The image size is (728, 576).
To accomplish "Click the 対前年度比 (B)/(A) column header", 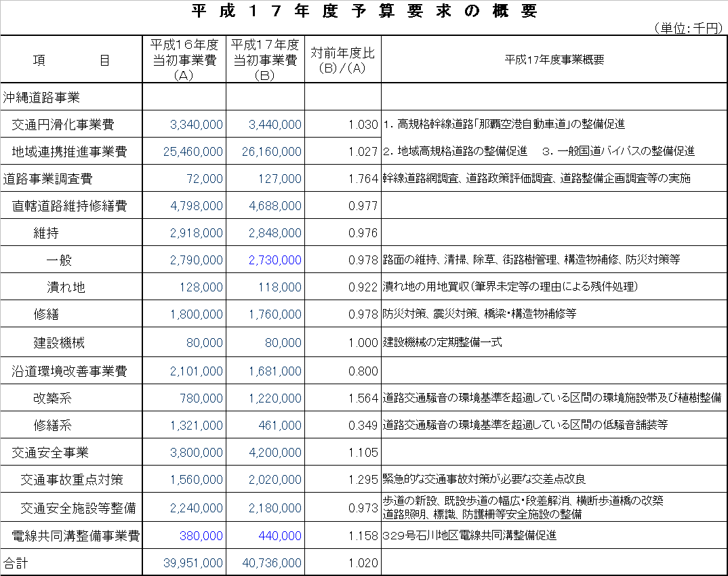I will click(342, 60).
